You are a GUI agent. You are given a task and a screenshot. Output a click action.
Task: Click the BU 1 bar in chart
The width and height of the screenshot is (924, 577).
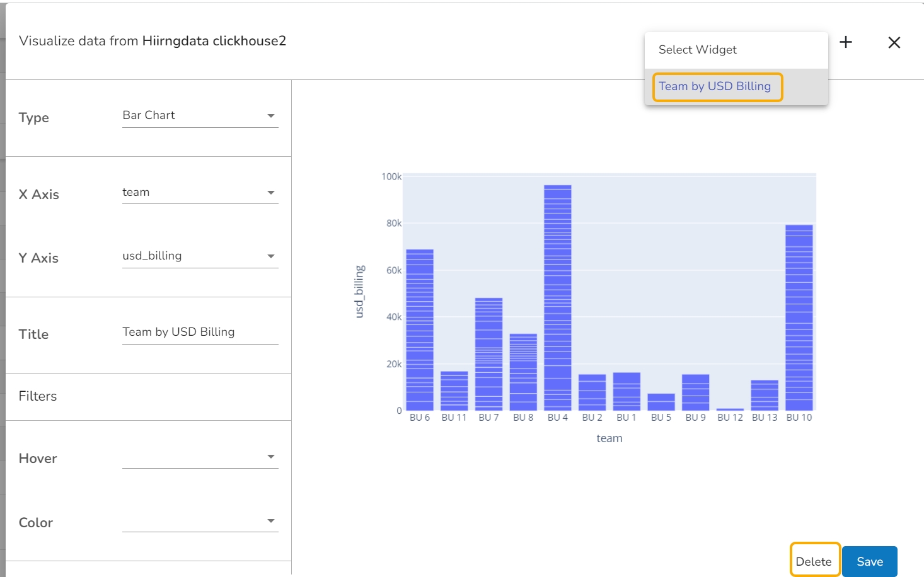(627, 392)
